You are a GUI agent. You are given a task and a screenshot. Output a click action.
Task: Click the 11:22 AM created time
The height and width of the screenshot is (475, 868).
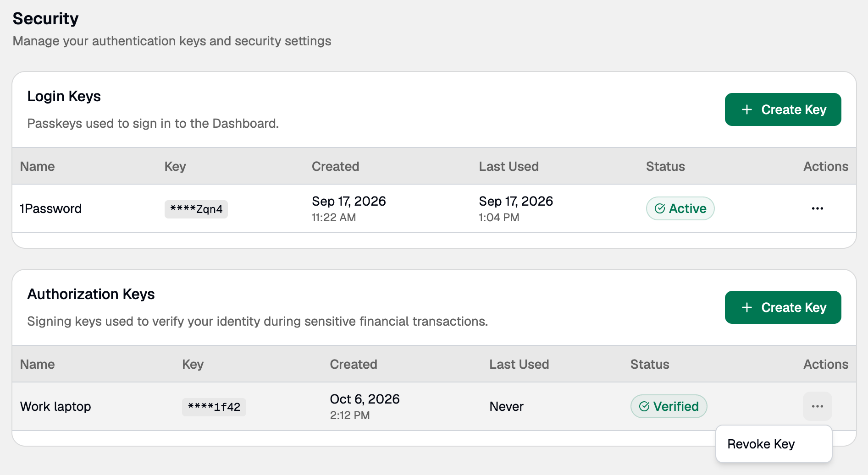(334, 218)
